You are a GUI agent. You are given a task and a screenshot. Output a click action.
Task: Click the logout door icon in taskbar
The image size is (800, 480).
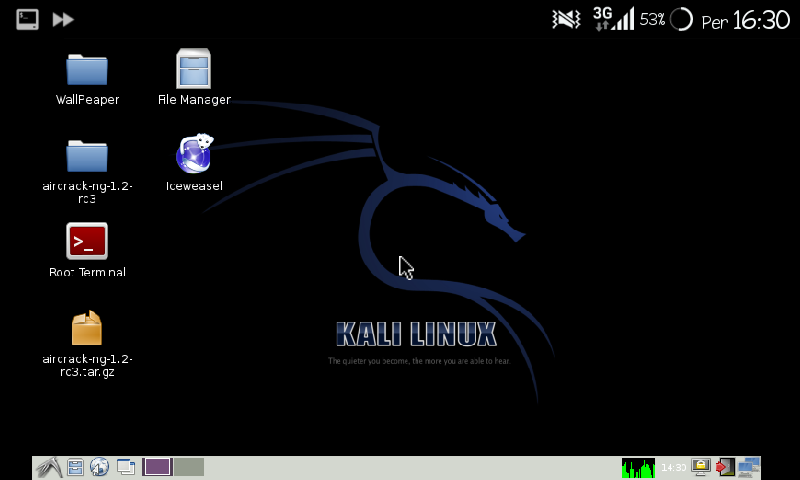pos(724,467)
